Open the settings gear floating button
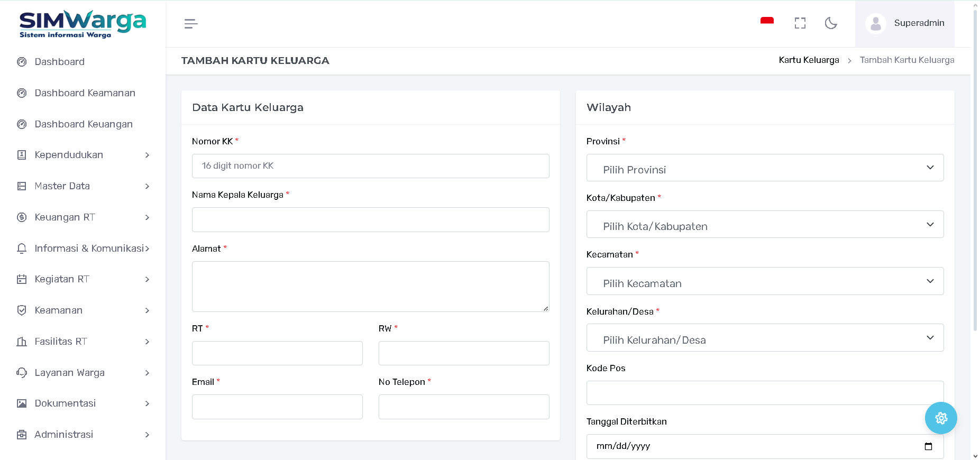The width and height of the screenshot is (980, 460). click(x=940, y=418)
